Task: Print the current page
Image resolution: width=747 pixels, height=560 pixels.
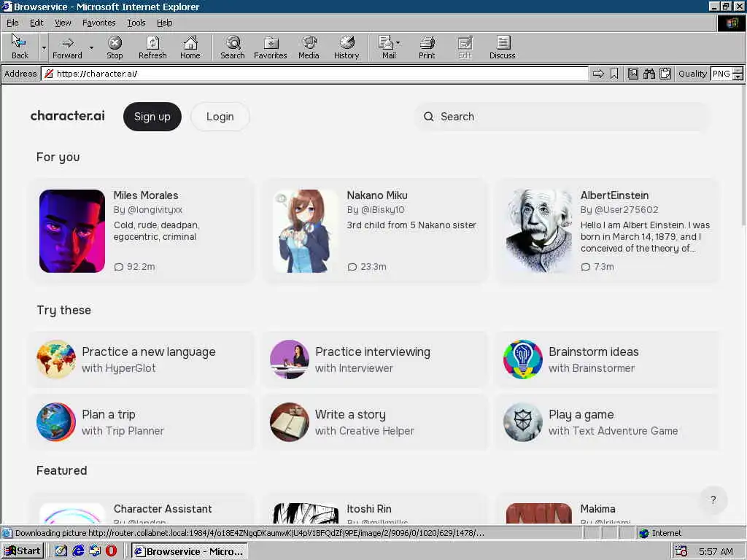Action: pyautogui.click(x=427, y=47)
